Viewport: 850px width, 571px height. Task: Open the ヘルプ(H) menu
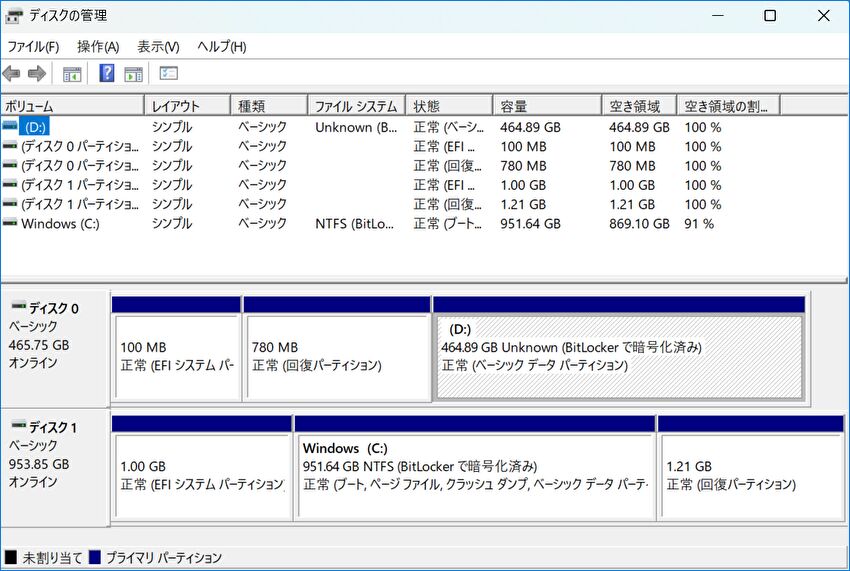[x=222, y=47]
